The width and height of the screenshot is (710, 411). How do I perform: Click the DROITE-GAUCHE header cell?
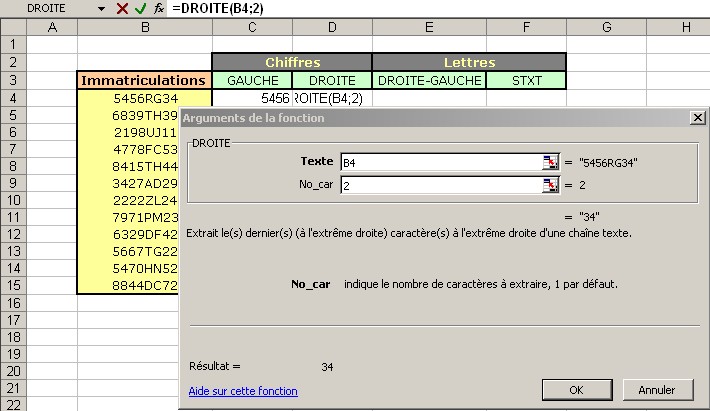[x=429, y=80]
